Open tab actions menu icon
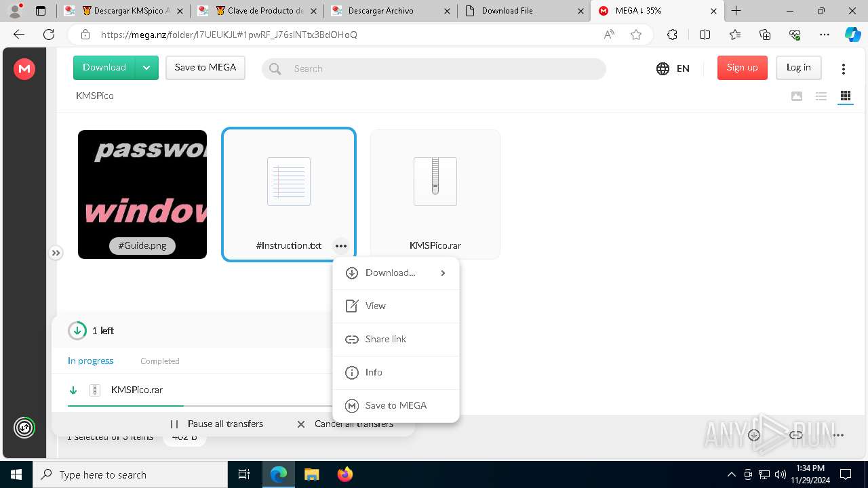The image size is (868, 488). 41,11
